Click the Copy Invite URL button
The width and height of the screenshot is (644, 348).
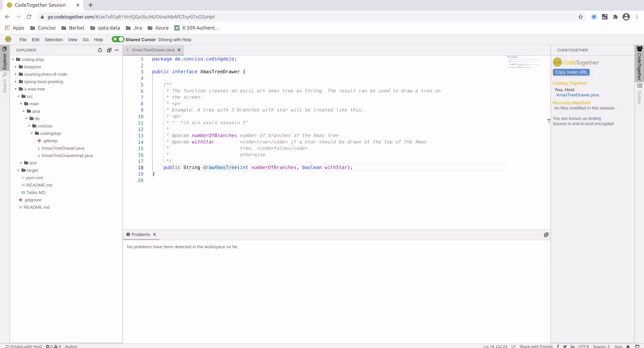(x=571, y=72)
